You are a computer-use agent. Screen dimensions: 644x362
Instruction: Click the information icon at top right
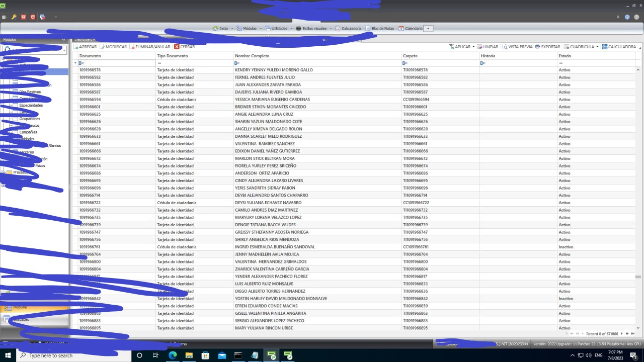(x=627, y=17)
